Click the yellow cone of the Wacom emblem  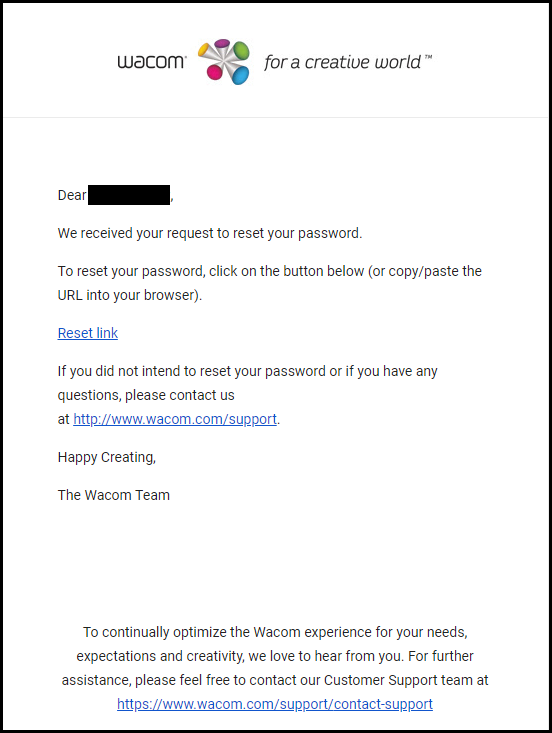[206, 50]
